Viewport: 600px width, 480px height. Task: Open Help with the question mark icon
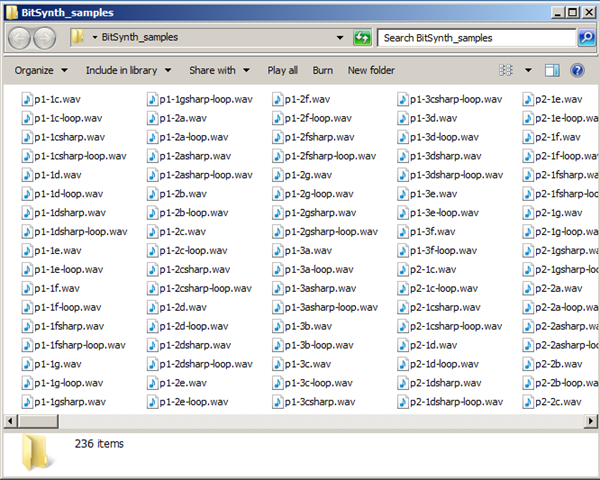coord(577,70)
